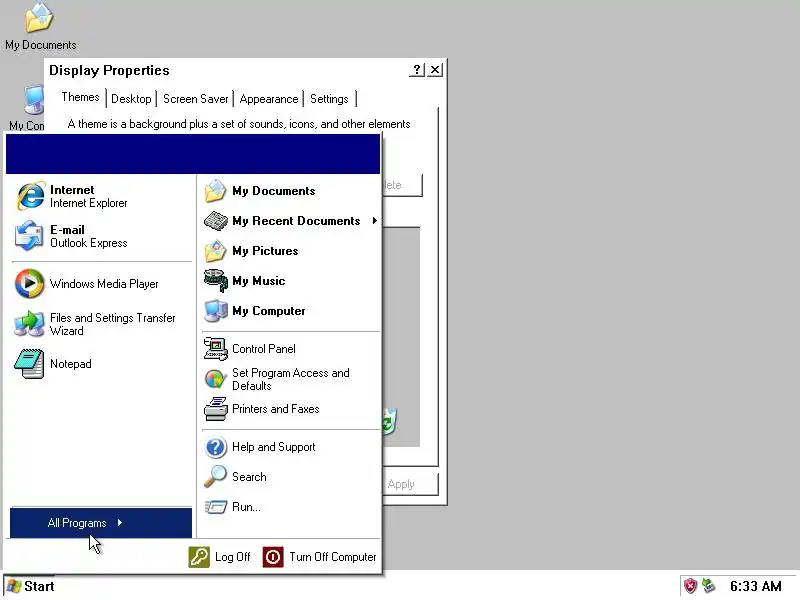Image resolution: width=800 pixels, height=600 pixels.
Task: Open Printers and Faxes icon
Action: click(215, 409)
